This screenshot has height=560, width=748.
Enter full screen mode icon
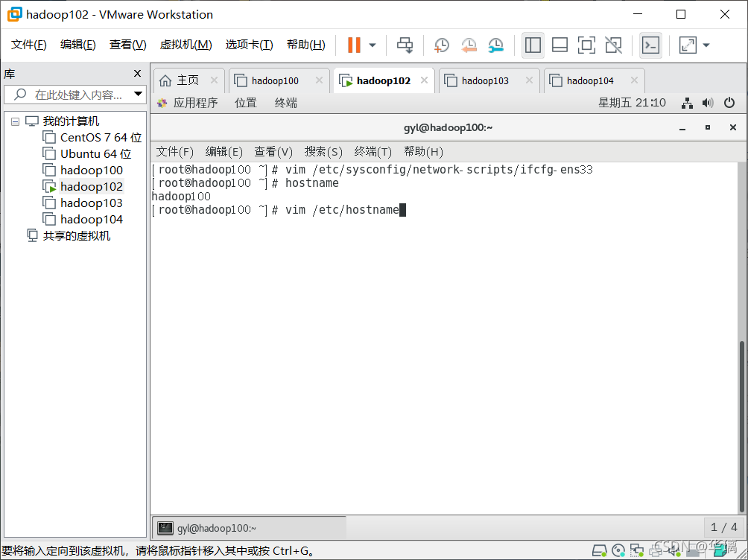click(x=586, y=45)
